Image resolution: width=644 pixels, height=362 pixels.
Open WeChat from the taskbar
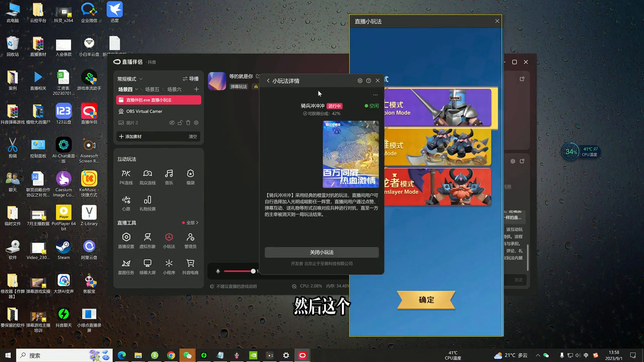pos(188,355)
